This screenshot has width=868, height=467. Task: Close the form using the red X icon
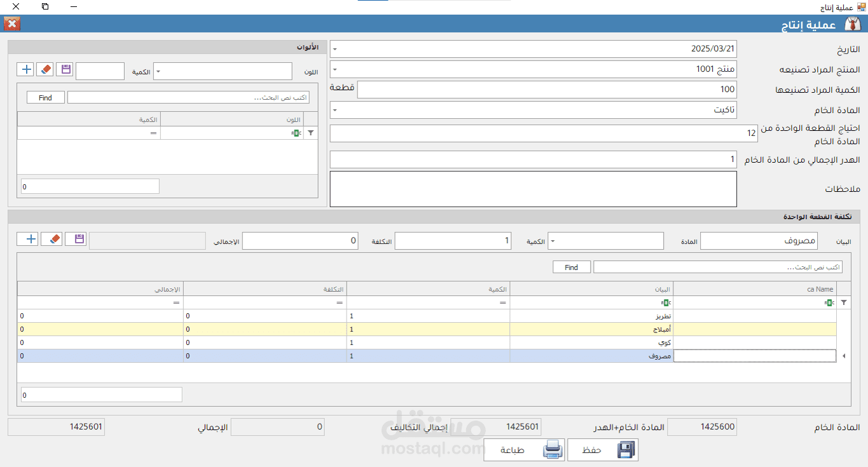click(x=12, y=24)
